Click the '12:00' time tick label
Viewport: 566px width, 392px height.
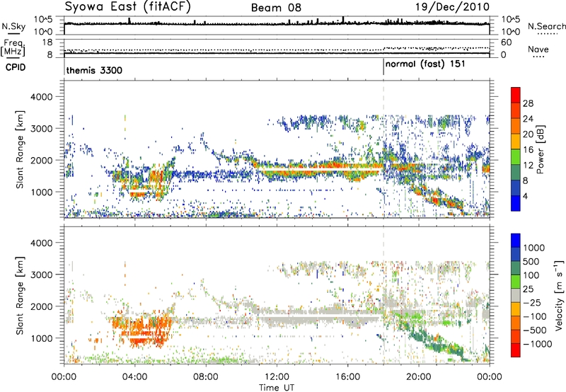[277, 377]
